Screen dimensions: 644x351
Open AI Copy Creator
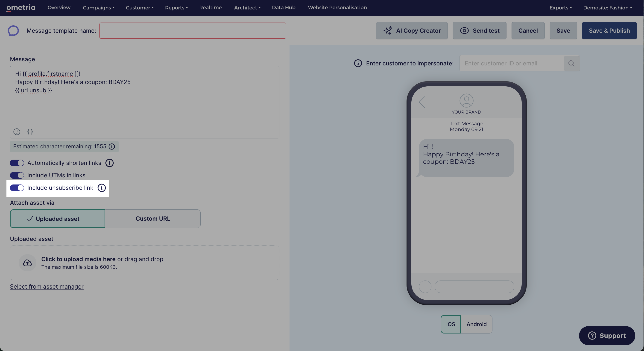click(x=412, y=31)
